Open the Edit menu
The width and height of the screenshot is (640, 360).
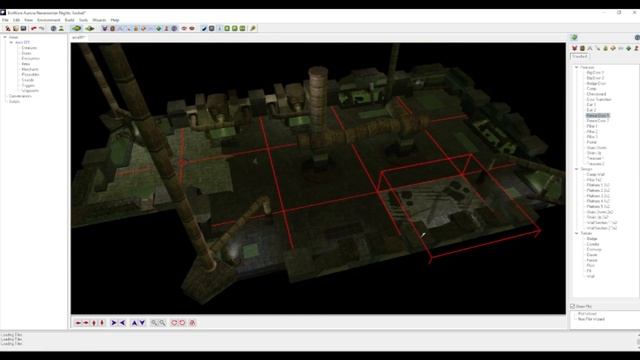(x=16, y=20)
